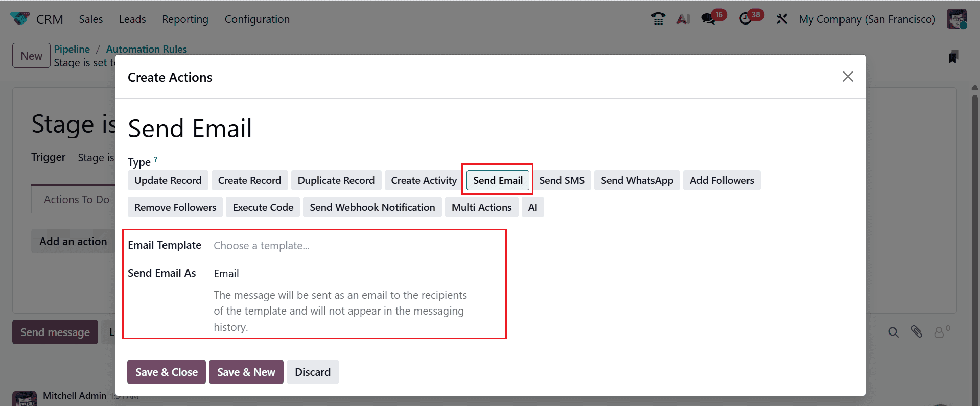Image resolution: width=980 pixels, height=406 pixels.
Task: Select the AI action type
Action: 533,207
